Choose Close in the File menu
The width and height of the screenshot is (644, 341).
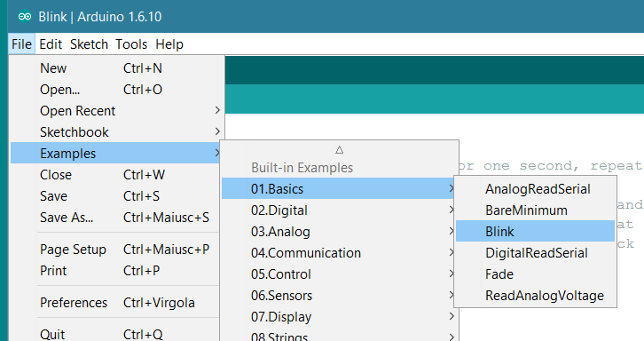(x=116, y=175)
